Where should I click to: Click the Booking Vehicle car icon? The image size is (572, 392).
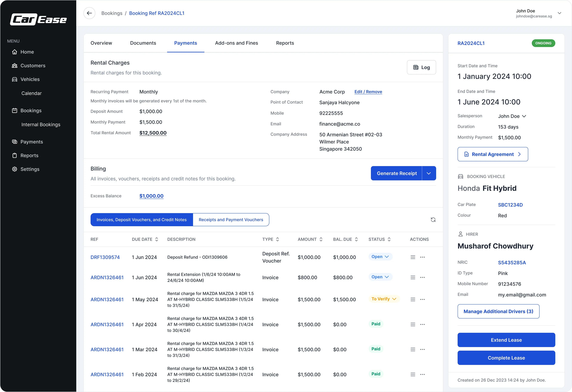click(x=460, y=177)
